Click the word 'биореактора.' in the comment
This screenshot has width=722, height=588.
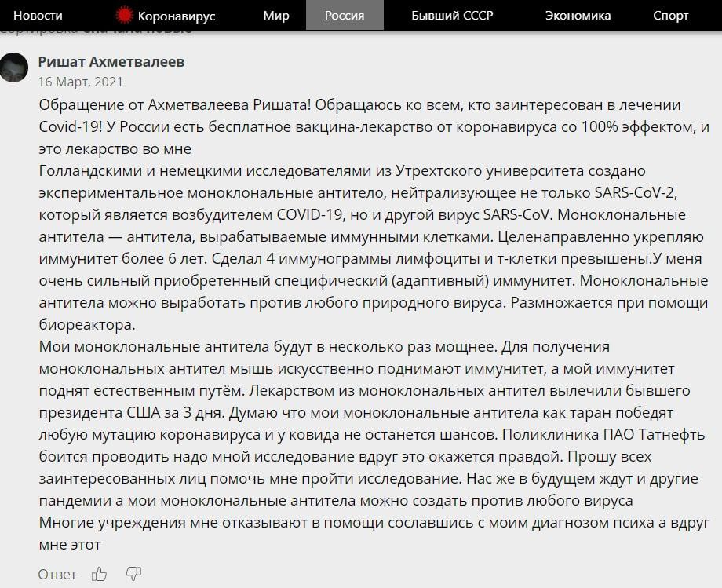pyautogui.click(x=87, y=325)
